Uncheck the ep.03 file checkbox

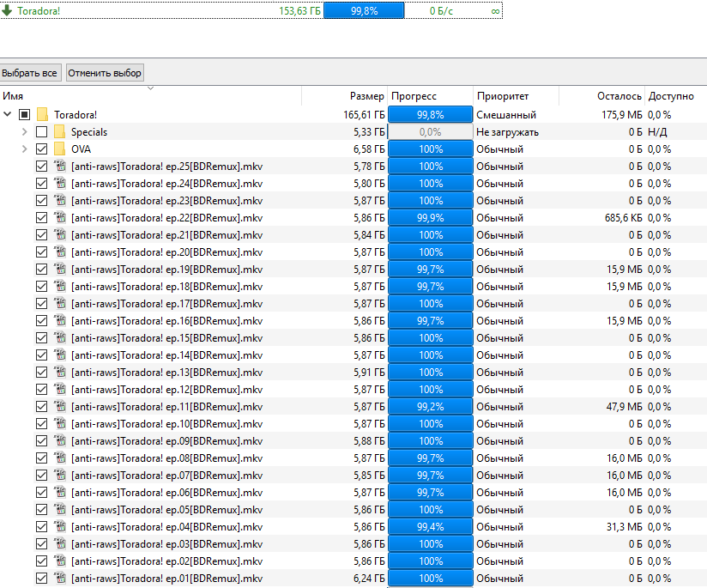pos(41,543)
